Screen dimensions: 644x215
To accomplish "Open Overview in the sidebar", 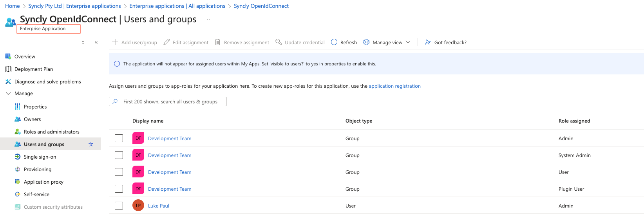I will coord(25,56).
